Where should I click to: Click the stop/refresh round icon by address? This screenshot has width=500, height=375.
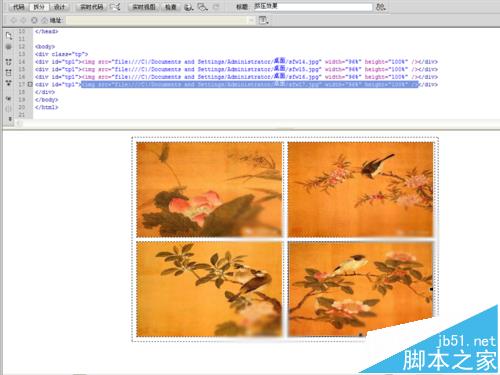tap(34, 20)
